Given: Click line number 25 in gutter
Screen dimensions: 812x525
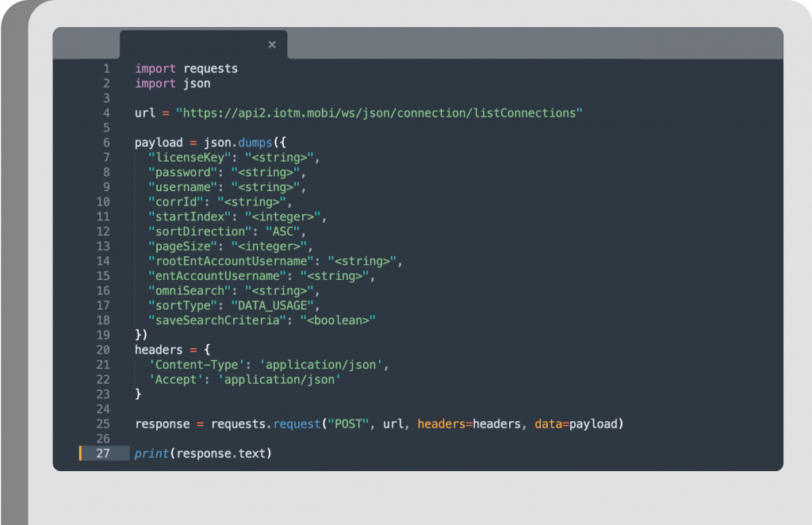Looking at the screenshot, I should [x=103, y=424].
